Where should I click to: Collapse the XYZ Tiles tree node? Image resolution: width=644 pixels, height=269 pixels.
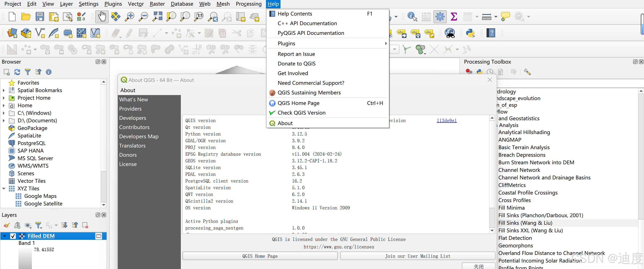[4, 188]
